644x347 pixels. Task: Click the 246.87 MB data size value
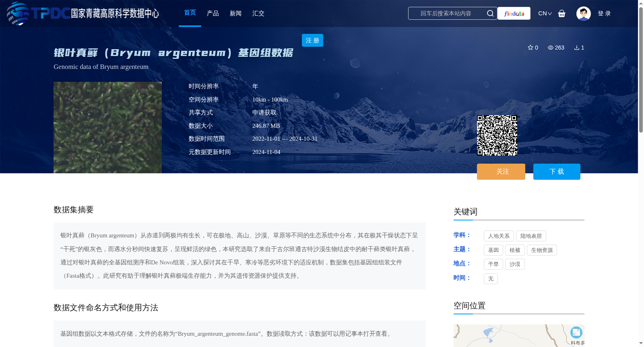point(266,126)
